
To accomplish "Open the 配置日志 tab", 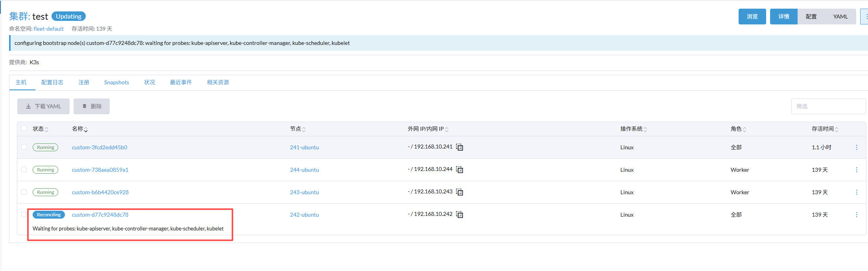I will pyautogui.click(x=52, y=82).
